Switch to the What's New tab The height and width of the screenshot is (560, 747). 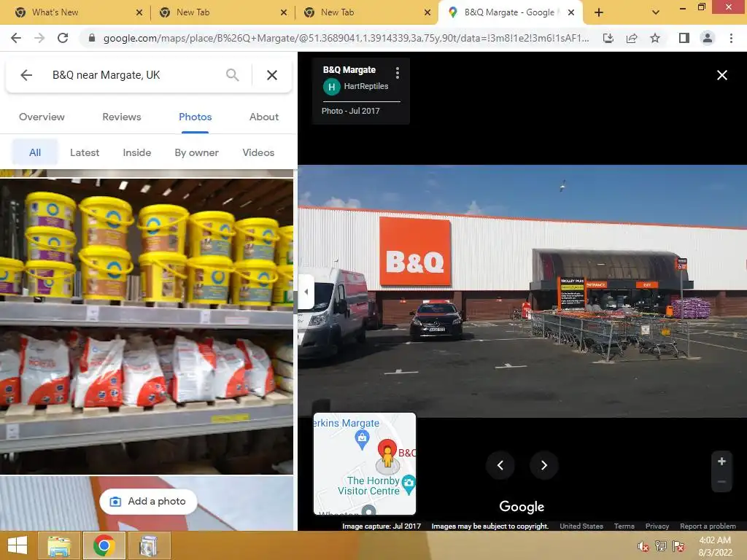[x=55, y=12]
